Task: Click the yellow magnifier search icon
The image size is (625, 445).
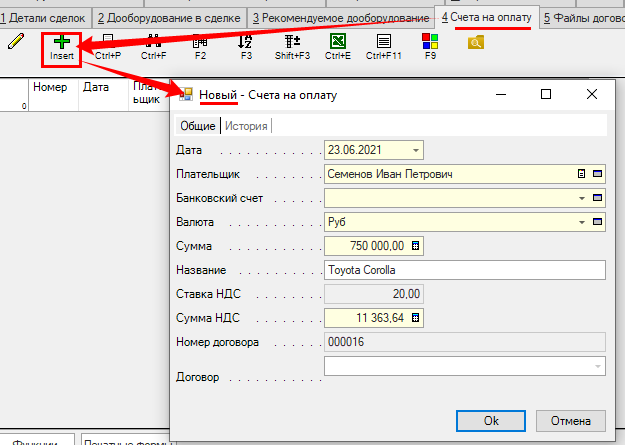Action: click(x=476, y=42)
